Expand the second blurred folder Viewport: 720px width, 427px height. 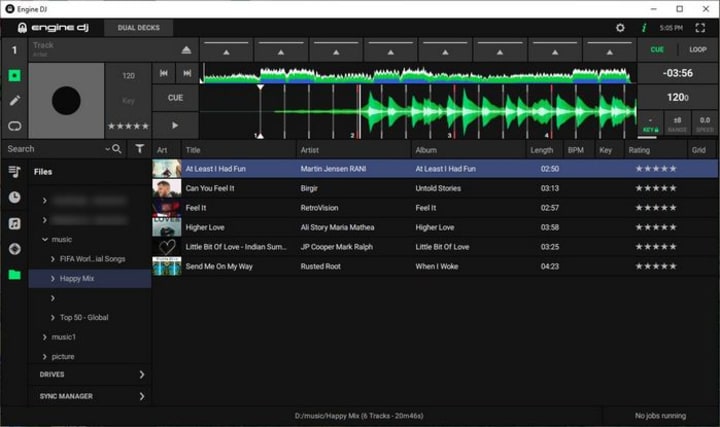(x=45, y=220)
